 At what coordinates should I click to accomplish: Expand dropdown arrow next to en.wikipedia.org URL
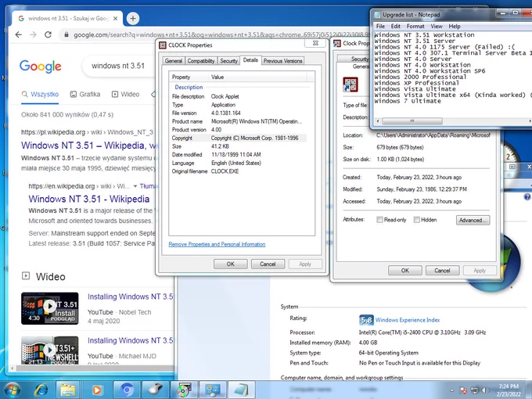pos(135,186)
